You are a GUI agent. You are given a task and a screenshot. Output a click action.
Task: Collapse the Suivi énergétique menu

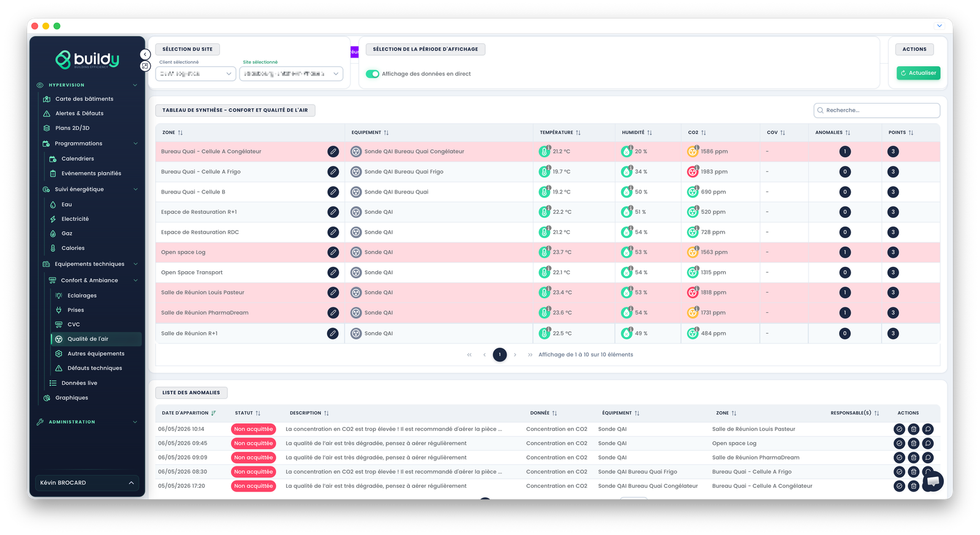[x=135, y=190]
